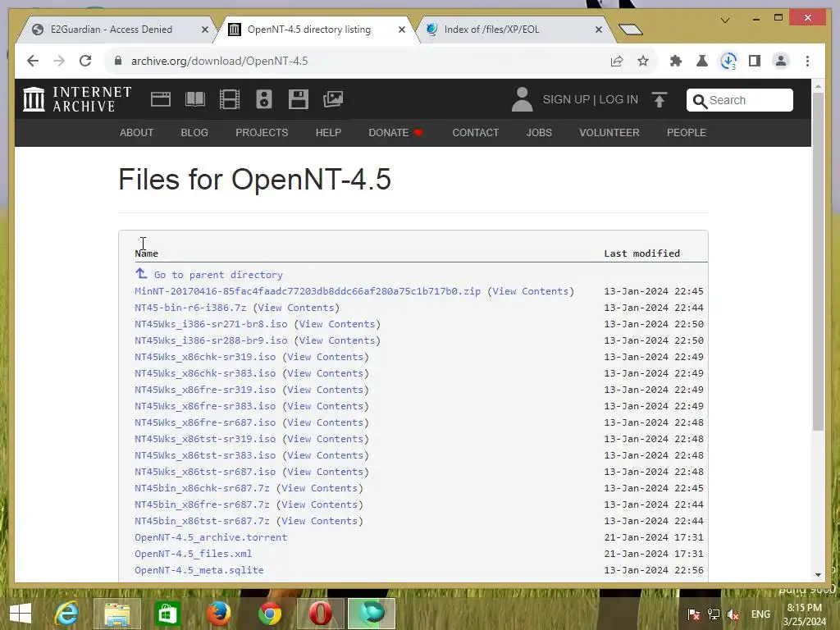Reload the archive.org page
Viewport: 840px width, 630px height.
click(x=85, y=61)
